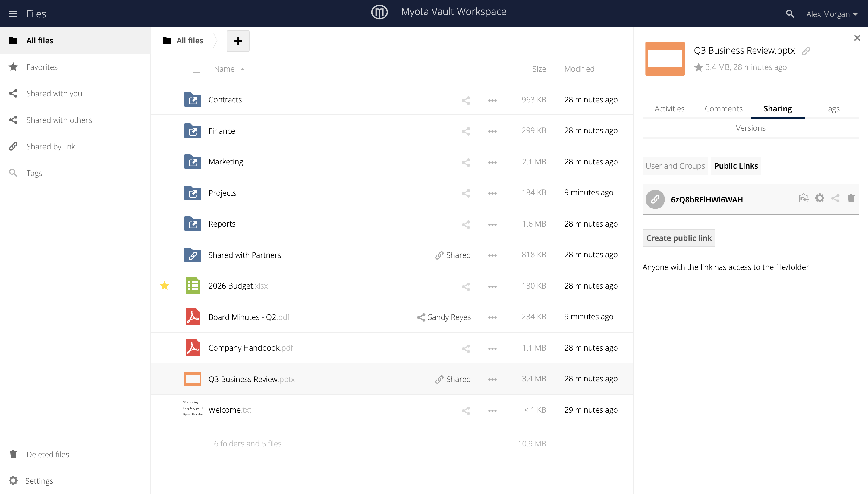This screenshot has width=868, height=494.
Task: Toggle favorite star in details panel
Action: coord(698,67)
